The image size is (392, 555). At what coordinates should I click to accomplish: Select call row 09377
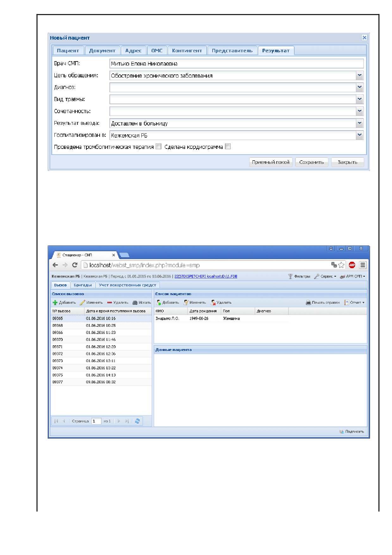[101, 382]
